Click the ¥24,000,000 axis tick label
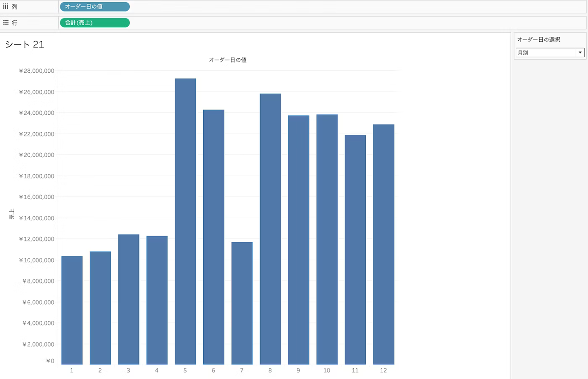The image size is (588, 379). click(36, 113)
